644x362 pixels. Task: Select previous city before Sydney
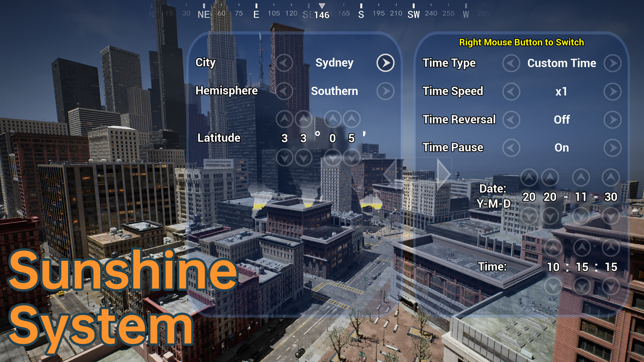284,63
